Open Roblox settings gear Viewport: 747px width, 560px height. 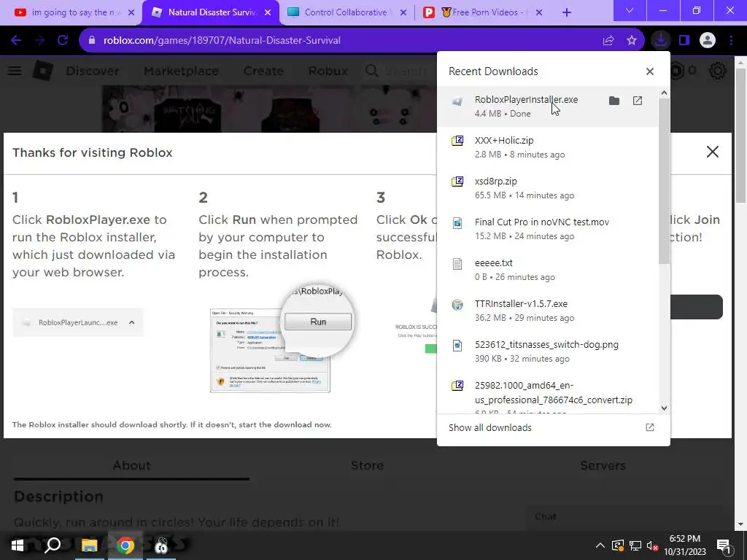[x=718, y=71]
